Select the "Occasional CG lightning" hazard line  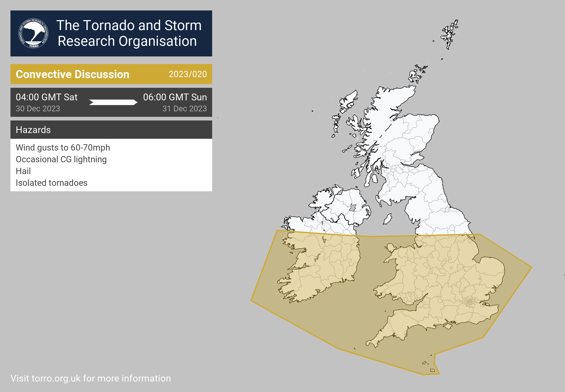tap(61, 159)
